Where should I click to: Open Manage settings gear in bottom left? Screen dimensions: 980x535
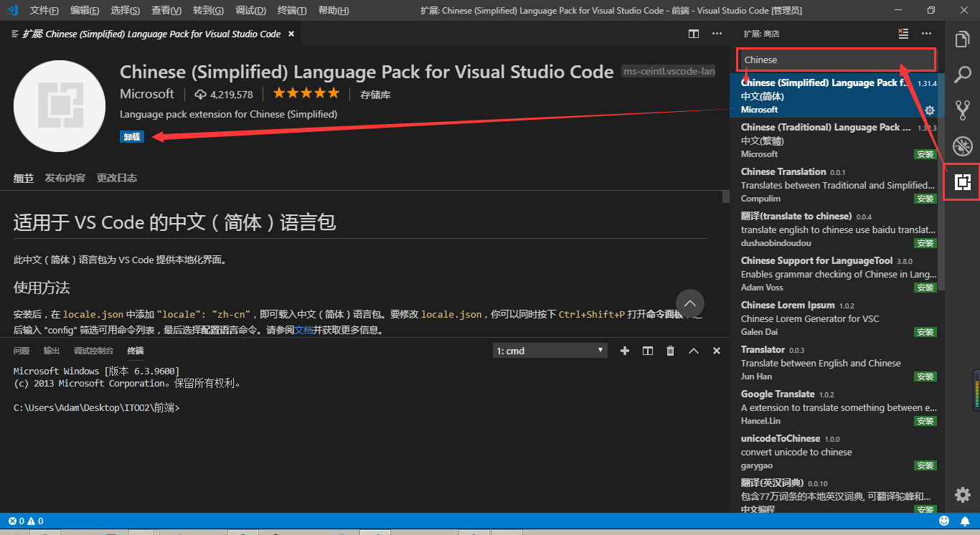tap(962, 494)
